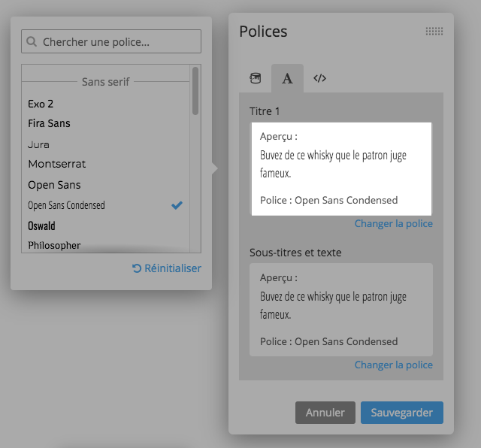The width and height of the screenshot is (481, 448).
Task: Grab the dotted drag handle of Polices panel
Action: (x=434, y=31)
